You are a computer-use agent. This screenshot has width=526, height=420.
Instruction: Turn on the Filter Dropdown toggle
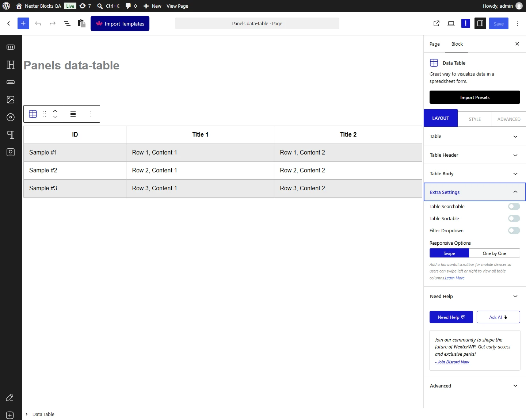514,230
